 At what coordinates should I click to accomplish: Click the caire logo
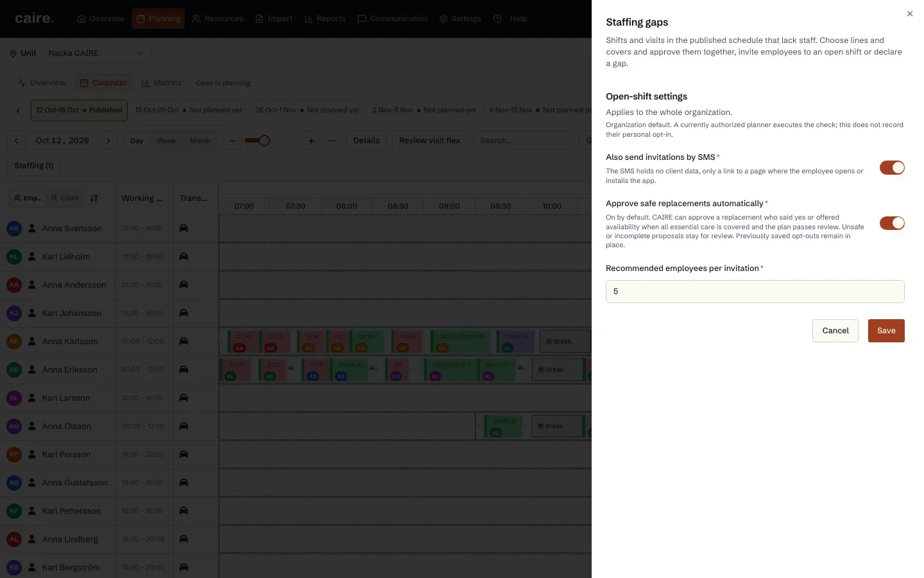[x=35, y=19]
